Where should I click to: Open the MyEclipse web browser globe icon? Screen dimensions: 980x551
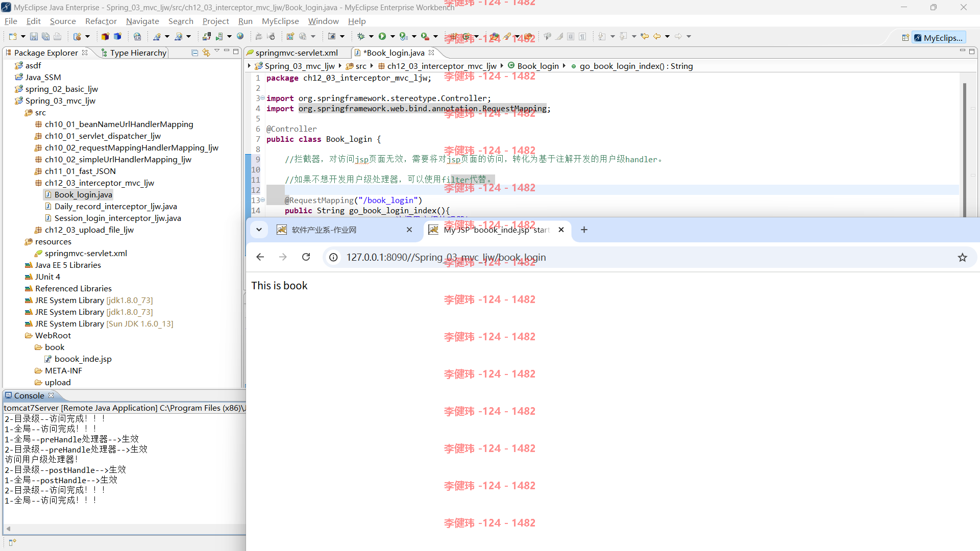click(240, 36)
